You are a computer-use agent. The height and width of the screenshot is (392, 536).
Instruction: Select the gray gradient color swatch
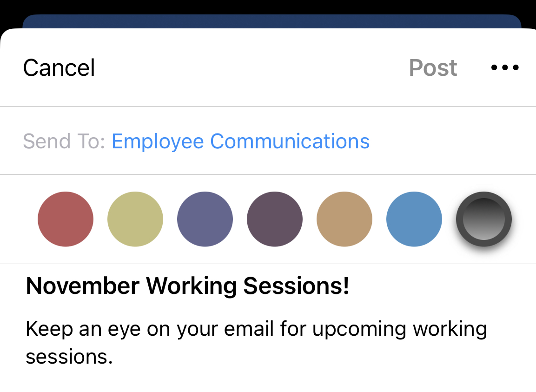tap(484, 219)
